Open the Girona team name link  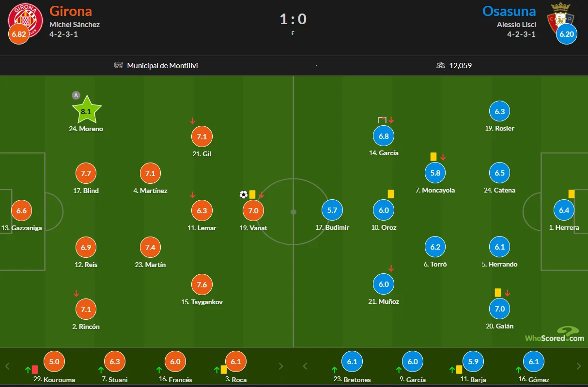coord(70,11)
